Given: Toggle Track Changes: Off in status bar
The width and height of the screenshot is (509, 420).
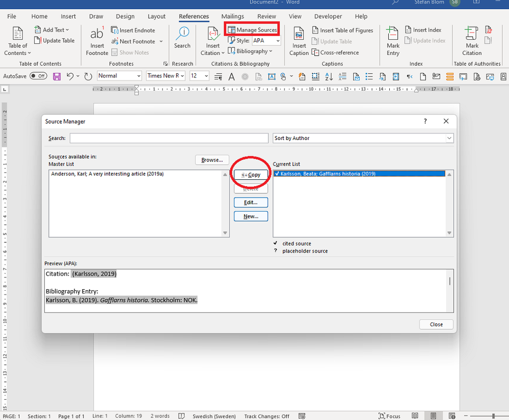Looking at the screenshot, I should coord(266,416).
